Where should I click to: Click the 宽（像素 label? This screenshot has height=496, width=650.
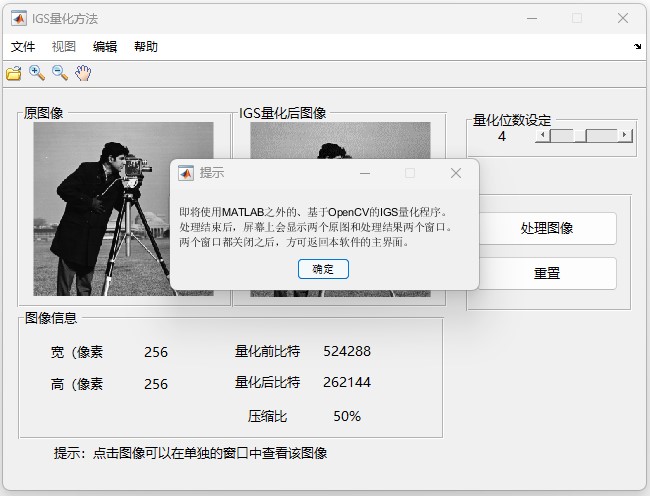(x=77, y=352)
